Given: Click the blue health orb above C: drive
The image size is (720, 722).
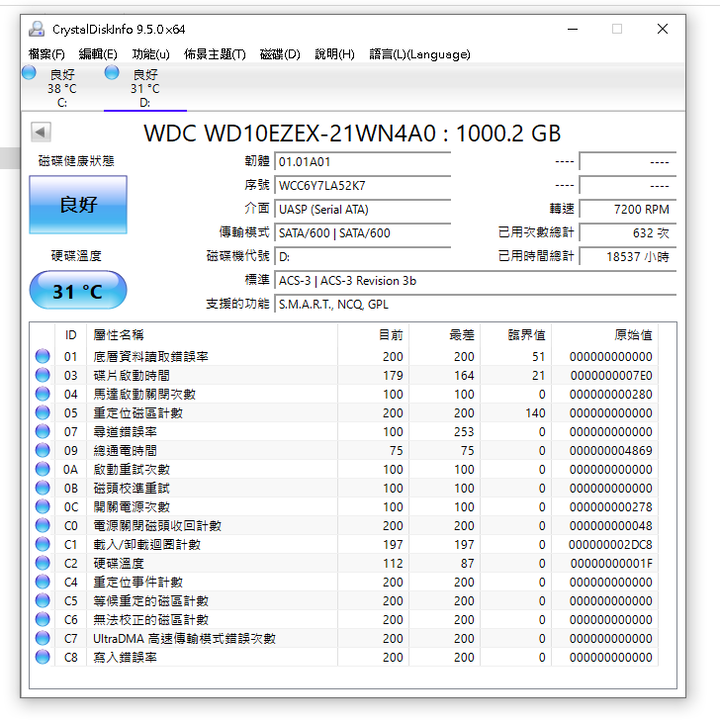Looking at the screenshot, I should click(29, 73).
